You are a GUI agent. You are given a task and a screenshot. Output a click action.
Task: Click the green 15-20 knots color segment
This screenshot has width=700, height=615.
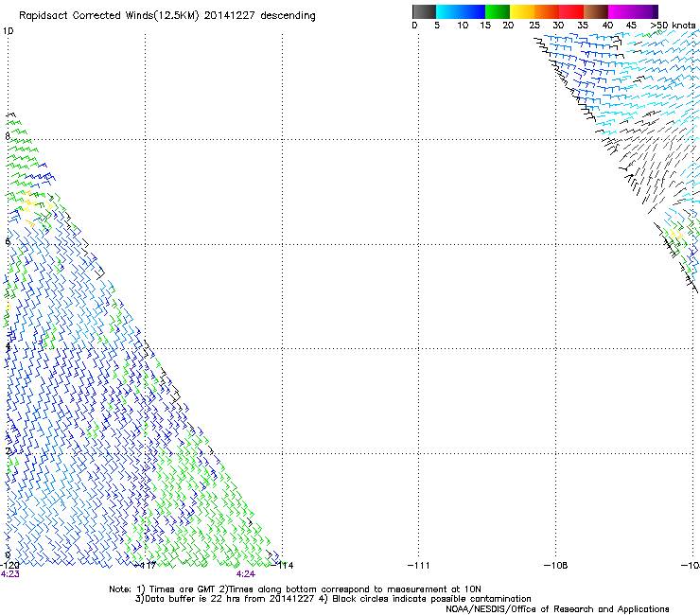pos(498,11)
